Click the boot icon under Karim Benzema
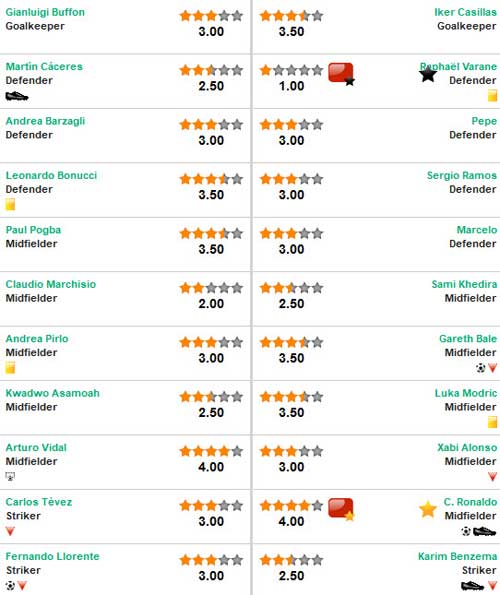The image size is (500, 595). 472,586
